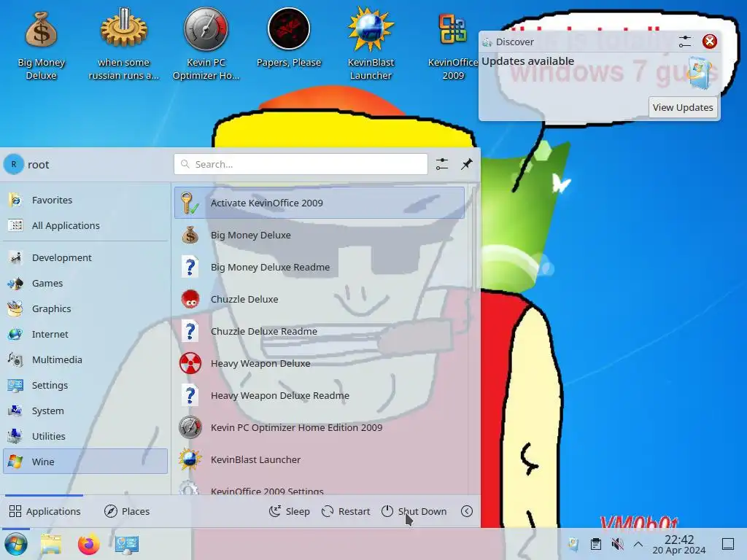The image size is (747, 560).
Task: Open the Graphics category
Action: point(85,308)
